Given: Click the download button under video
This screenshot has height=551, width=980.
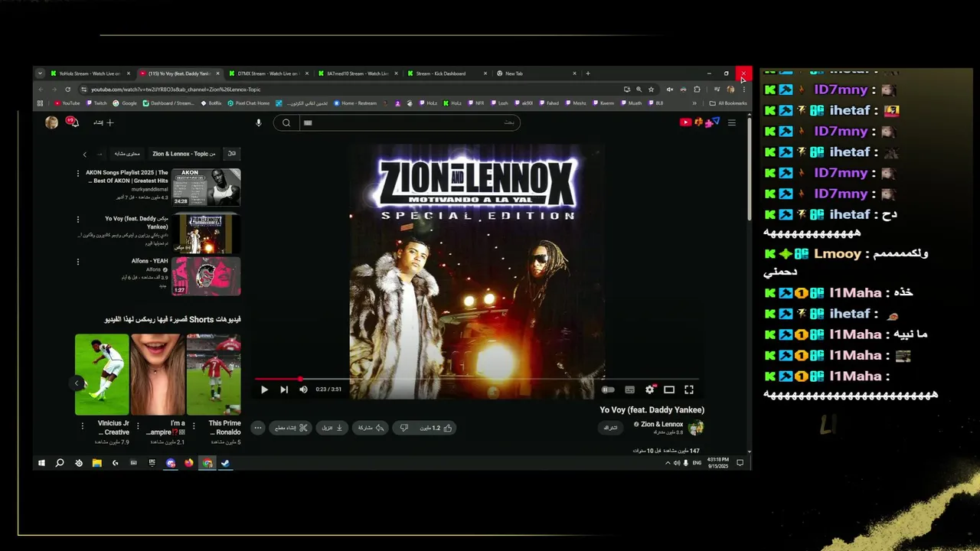Looking at the screenshot, I should (x=332, y=428).
